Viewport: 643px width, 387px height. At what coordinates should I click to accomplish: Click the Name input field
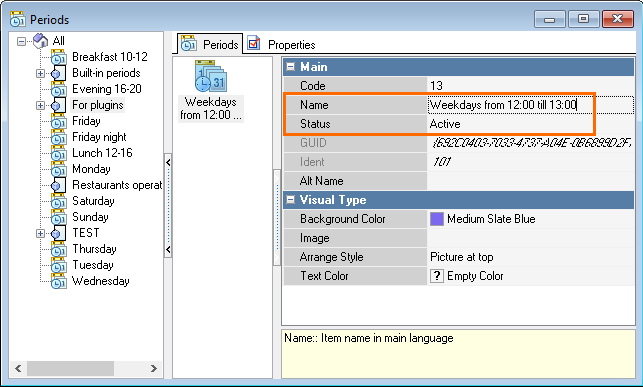531,105
